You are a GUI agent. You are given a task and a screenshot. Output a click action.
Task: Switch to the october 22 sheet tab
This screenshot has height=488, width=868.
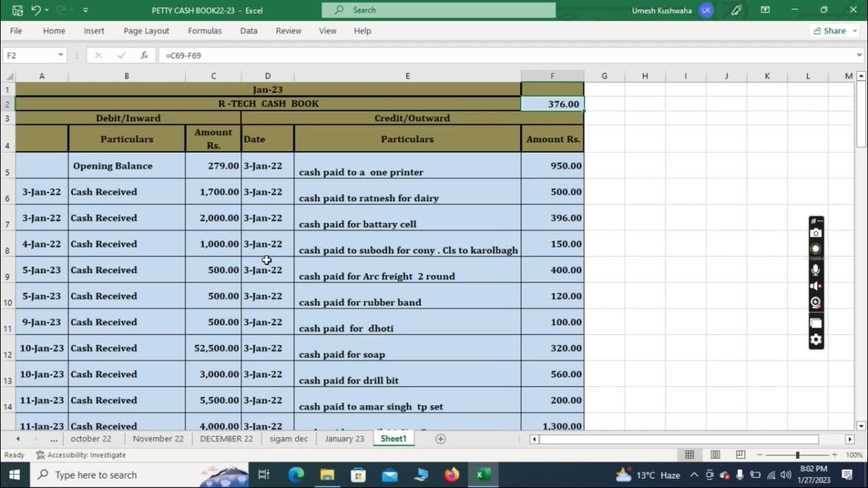click(91, 439)
